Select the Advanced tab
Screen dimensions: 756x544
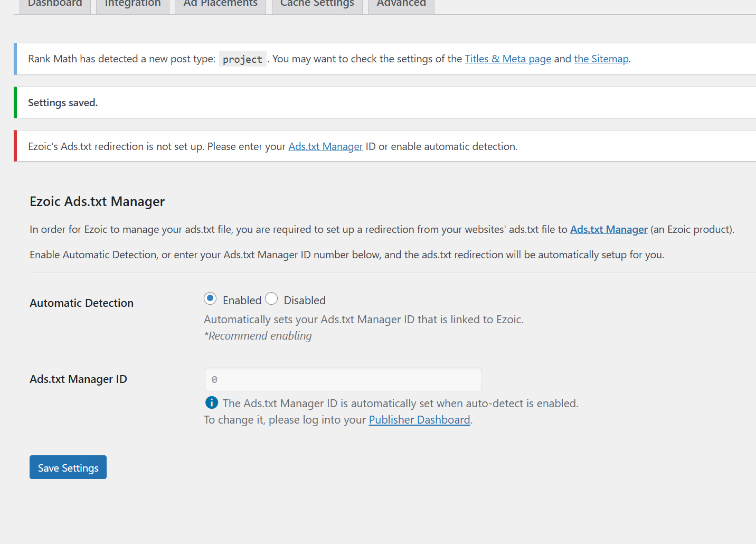coord(401,5)
